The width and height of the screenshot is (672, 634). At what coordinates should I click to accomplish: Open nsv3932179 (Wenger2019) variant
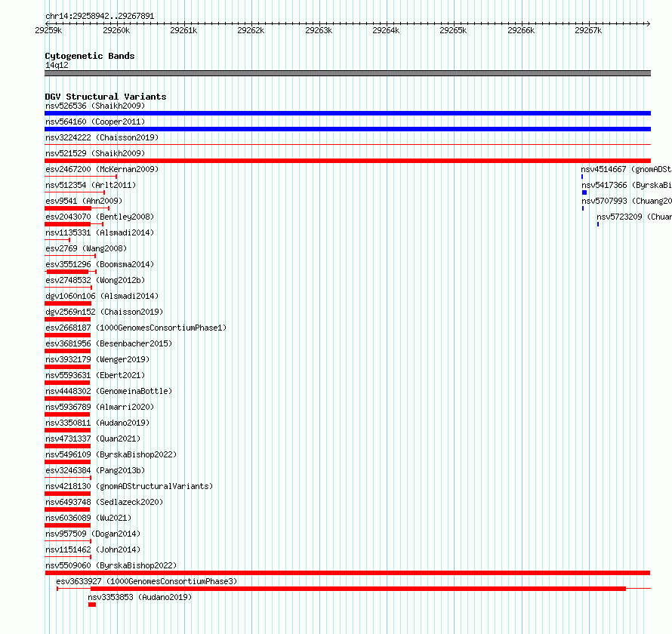coord(97,359)
